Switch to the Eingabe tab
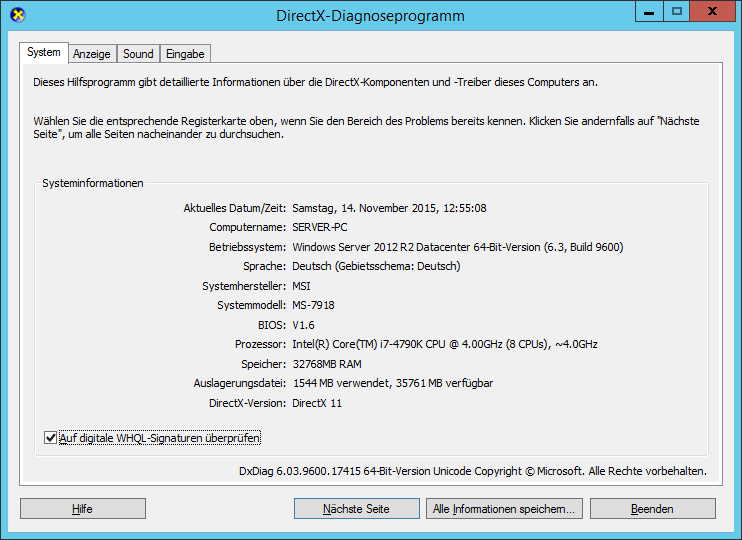The width and height of the screenshot is (742, 540). click(185, 54)
